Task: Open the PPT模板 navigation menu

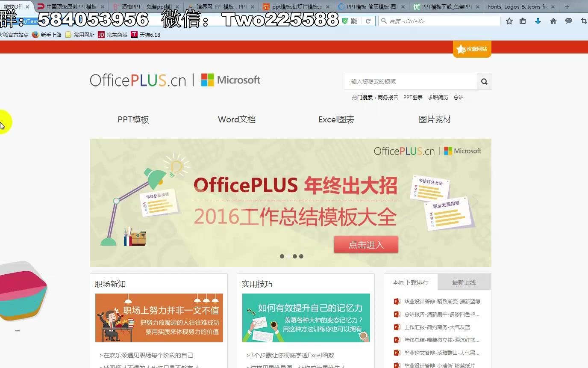Action: pos(133,120)
